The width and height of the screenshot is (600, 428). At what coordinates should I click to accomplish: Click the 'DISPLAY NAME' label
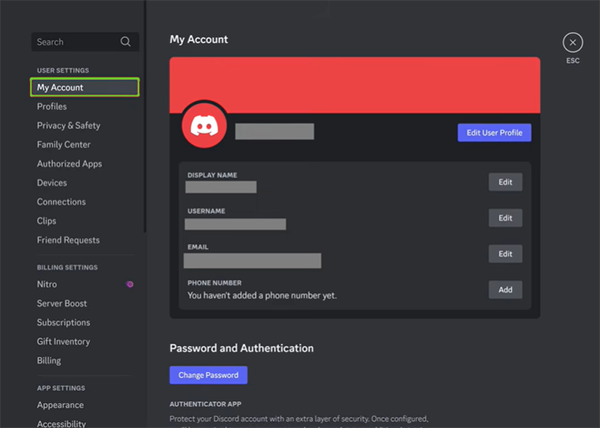212,175
